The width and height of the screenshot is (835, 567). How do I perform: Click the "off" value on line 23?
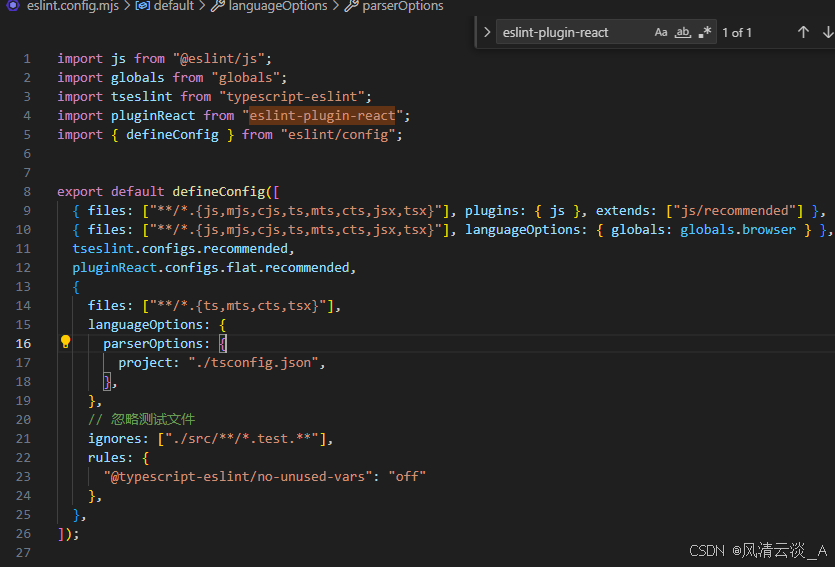coord(407,476)
